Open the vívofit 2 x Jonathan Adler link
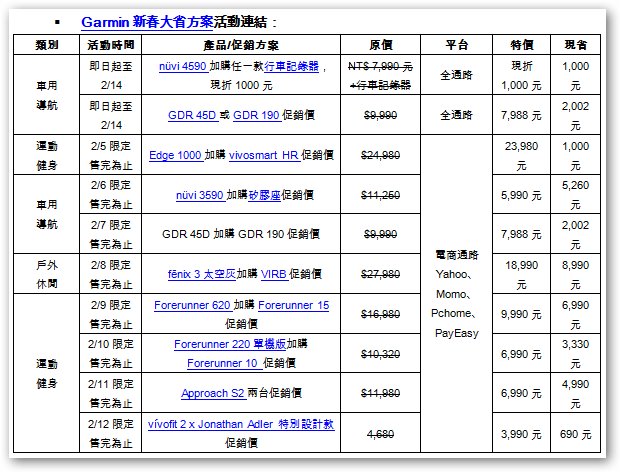The height and width of the screenshot is (472, 620). pos(245,424)
